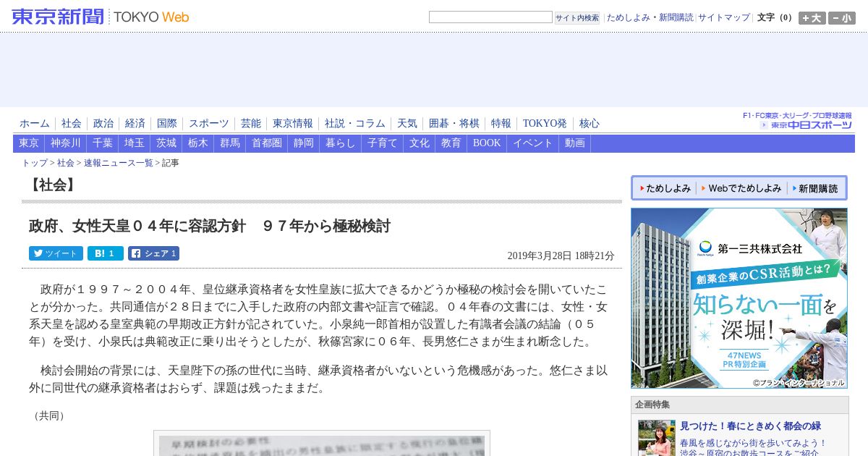Click the 新聞購読 sidebar button

pyautogui.click(x=816, y=188)
